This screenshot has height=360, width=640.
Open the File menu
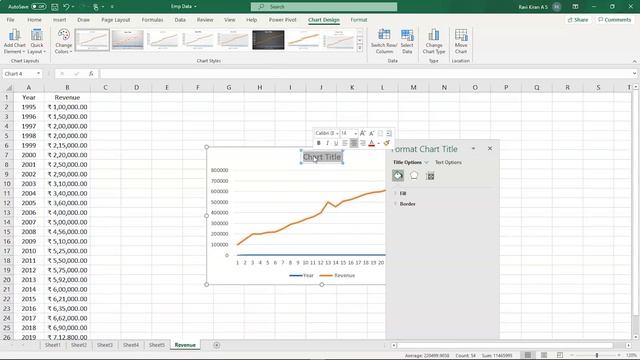[11, 20]
